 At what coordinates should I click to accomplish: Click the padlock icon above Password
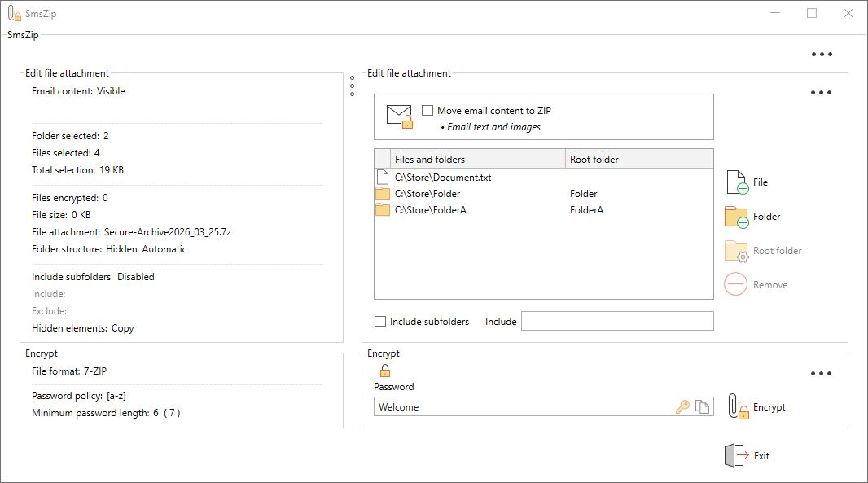click(385, 371)
